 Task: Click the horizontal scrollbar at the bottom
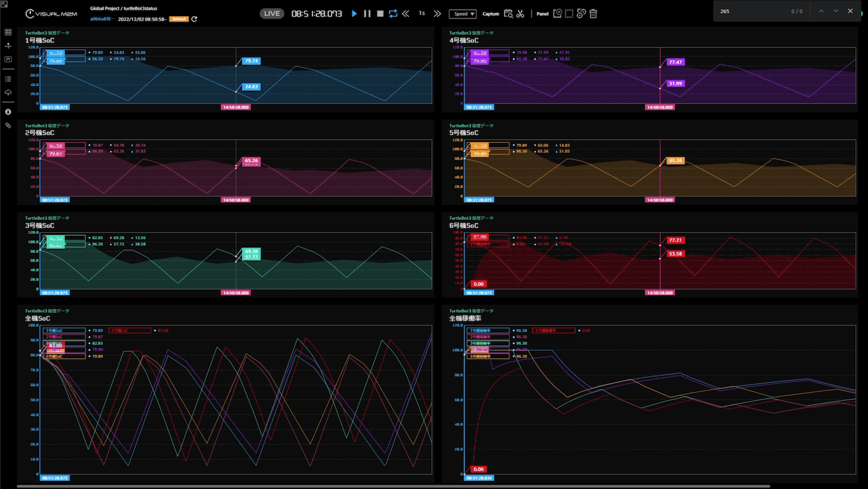(x=393, y=486)
